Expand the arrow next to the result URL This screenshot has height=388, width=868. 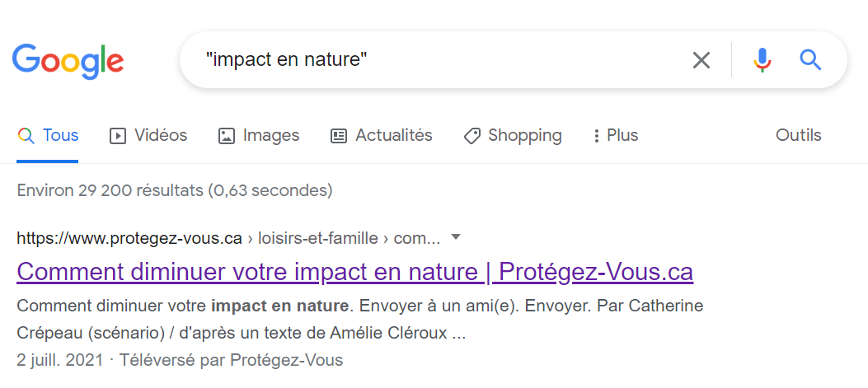(456, 237)
